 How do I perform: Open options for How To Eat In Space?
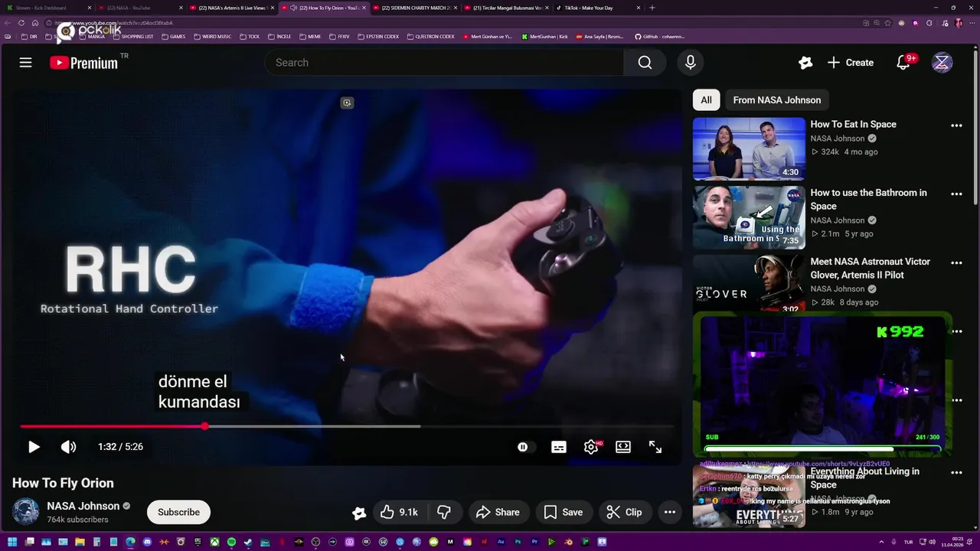[x=956, y=126]
